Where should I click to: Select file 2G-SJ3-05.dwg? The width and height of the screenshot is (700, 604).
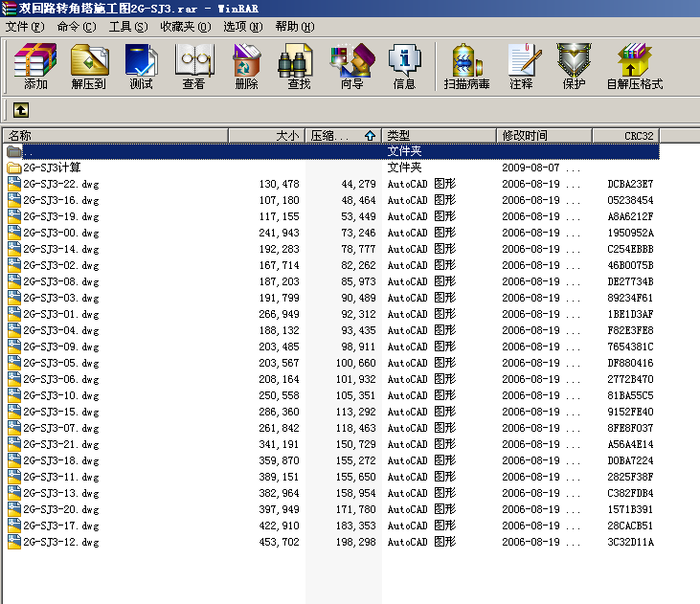click(332, 363)
